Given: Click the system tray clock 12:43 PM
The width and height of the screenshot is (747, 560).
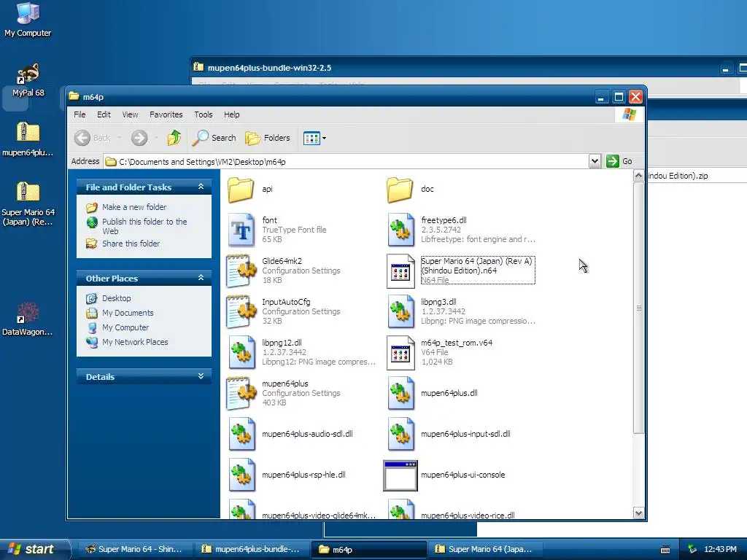Looking at the screenshot, I should click(720, 549).
